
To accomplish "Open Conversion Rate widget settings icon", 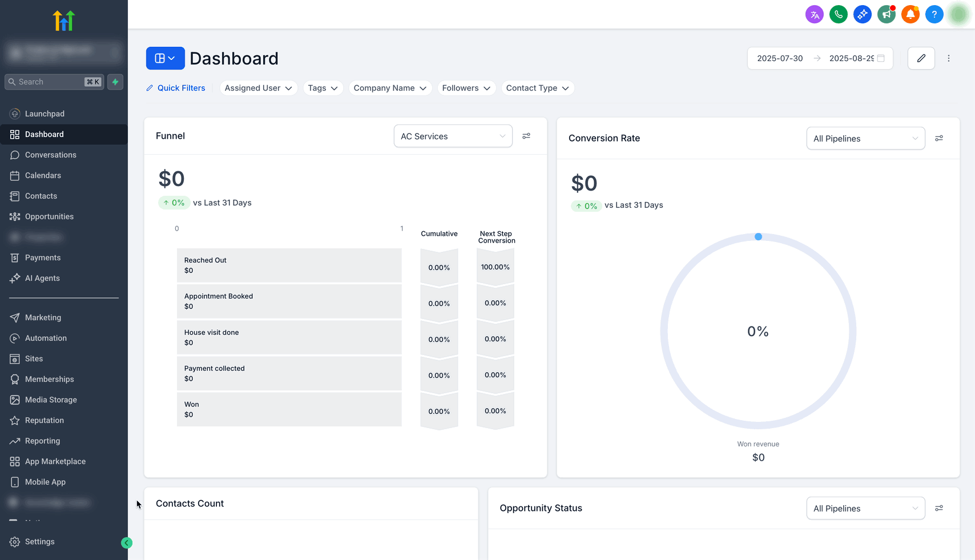I will [x=939, y=138].
